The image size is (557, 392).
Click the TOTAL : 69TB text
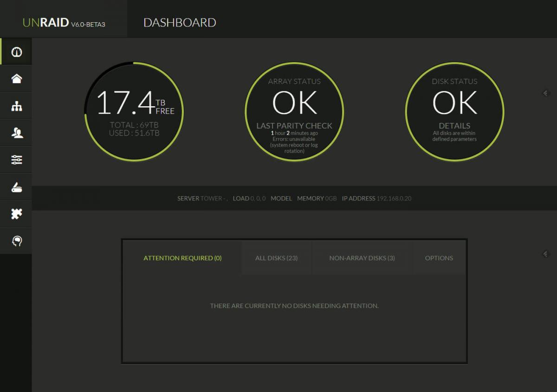pos(134,125)
